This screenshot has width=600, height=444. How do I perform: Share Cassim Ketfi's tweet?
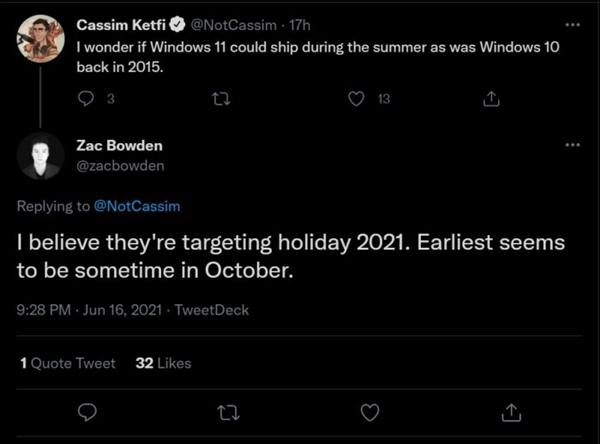tap(490, 98)
